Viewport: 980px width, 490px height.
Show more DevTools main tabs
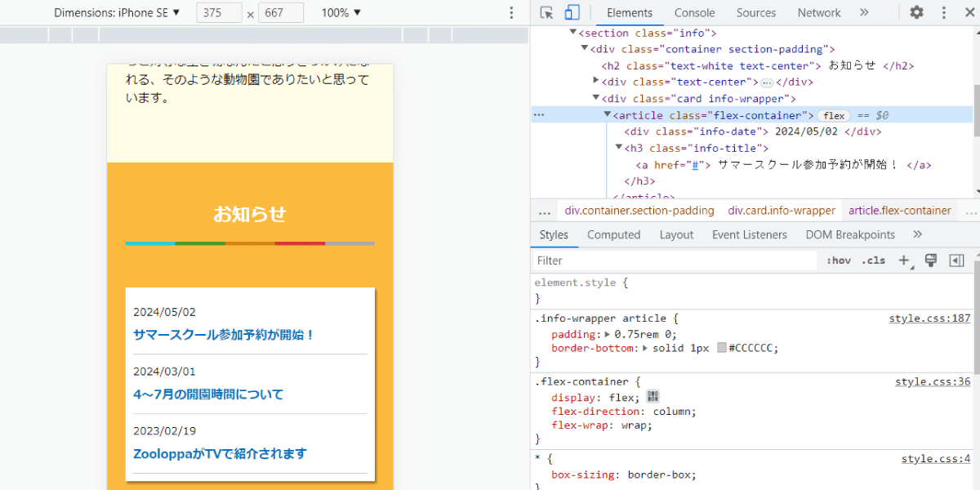[864, 12]
